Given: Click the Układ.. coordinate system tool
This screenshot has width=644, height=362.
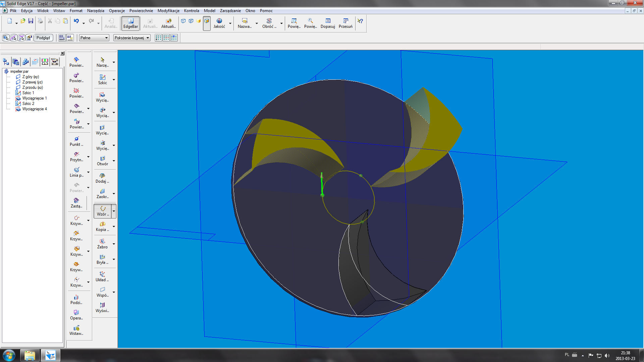Looking at the screenshot, I should tap(103, 277).
